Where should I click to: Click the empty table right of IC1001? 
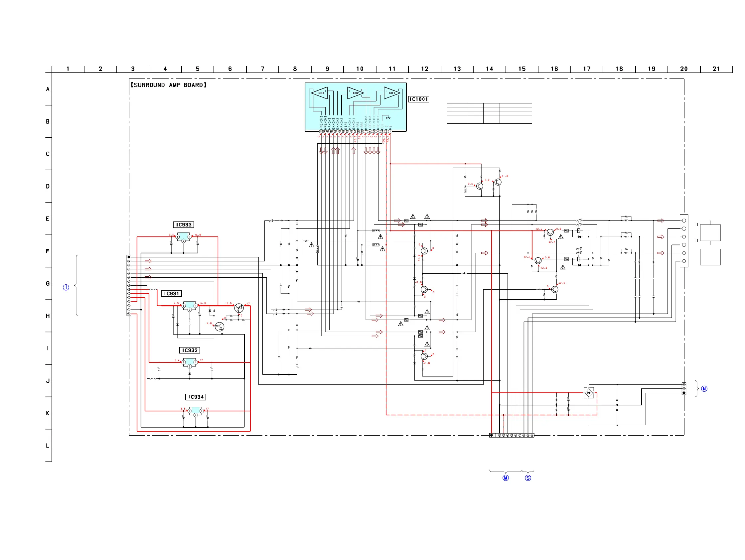[489, 113]
